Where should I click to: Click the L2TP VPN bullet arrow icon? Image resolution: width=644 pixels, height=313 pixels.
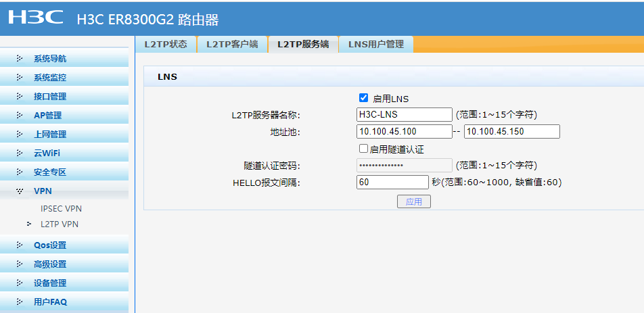(29, 224)
